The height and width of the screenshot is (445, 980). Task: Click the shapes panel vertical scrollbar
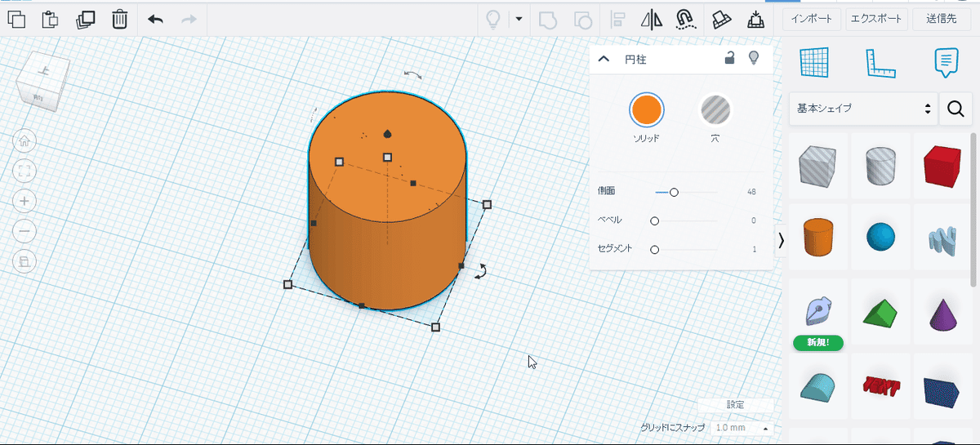click(x=973, y=210)
